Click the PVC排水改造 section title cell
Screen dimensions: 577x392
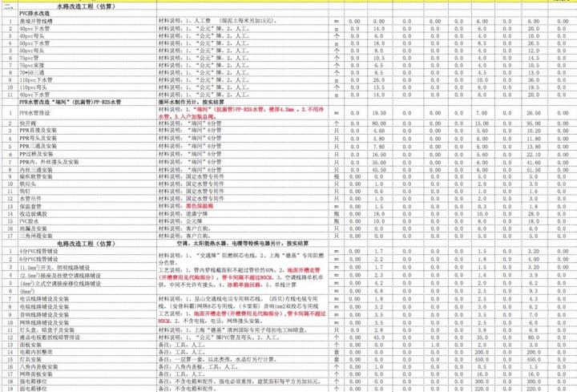pyautogui.click(x=36, y=15)
